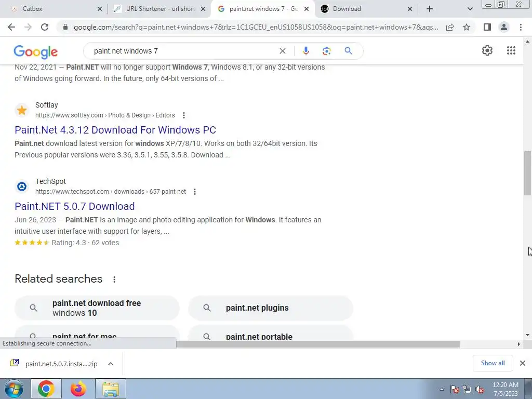532x399 pixels.
Task: Click the TechSpot site favicon
Action: [22, 187]
